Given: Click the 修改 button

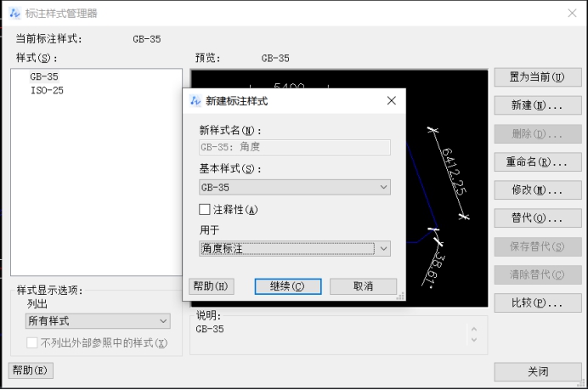Looking at the screenshot, I should click(537, 189).
